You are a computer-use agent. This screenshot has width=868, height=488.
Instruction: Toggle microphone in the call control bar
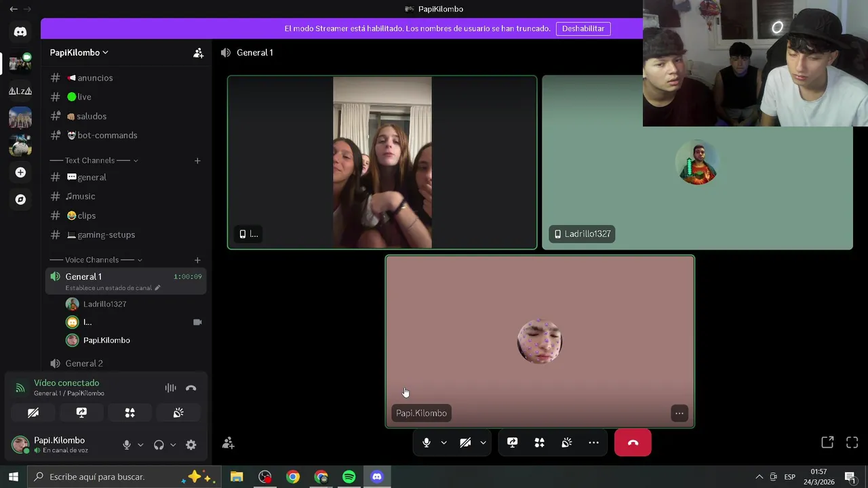pos(426,443)
